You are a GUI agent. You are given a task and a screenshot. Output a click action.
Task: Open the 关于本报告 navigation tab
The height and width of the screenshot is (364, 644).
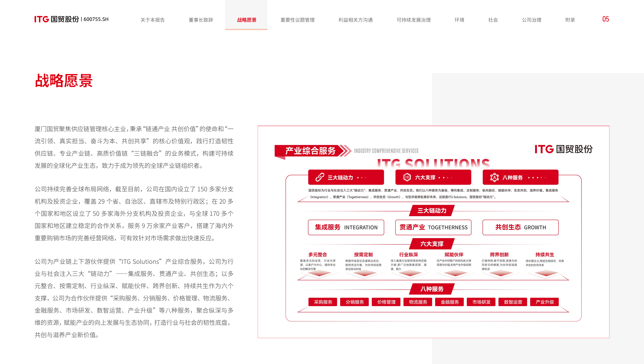(x=153, y=20)
